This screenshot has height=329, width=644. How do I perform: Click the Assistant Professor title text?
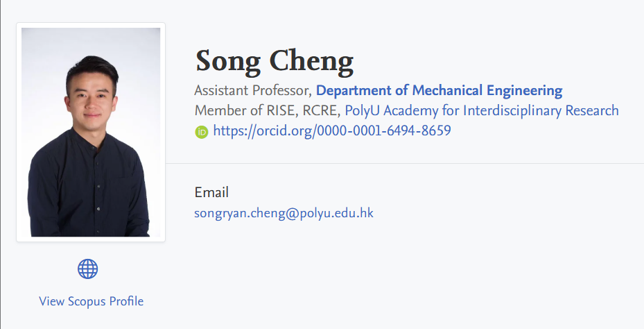click(x=253, y=90)
